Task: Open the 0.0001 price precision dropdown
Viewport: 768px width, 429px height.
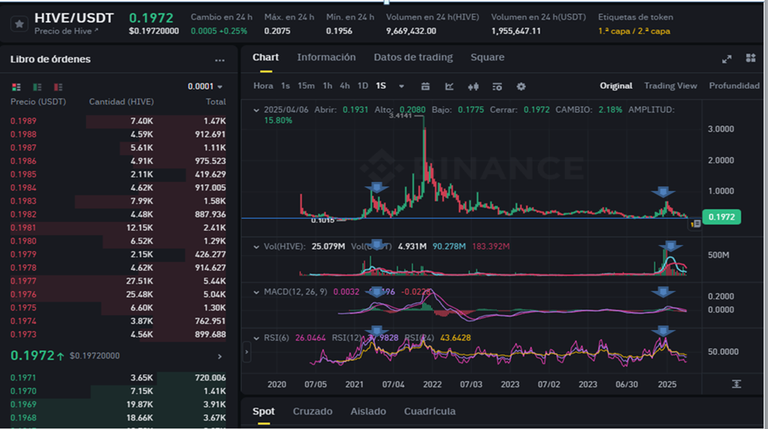Action: coord(205,87)
